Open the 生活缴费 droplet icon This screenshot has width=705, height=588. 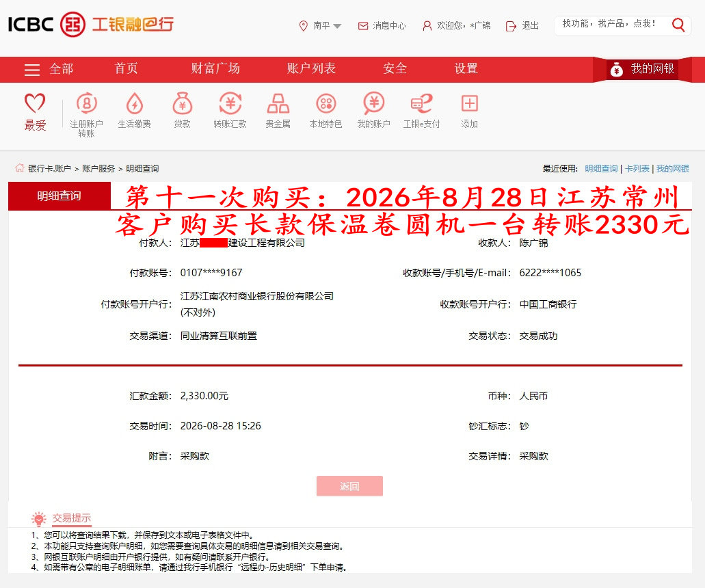135,104
